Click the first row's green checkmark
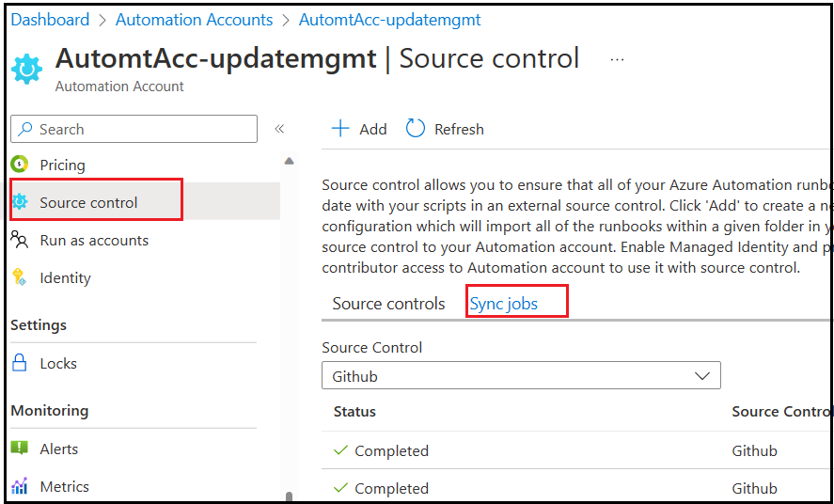This screenshot has width=834, height=504. tap(340, 450)
